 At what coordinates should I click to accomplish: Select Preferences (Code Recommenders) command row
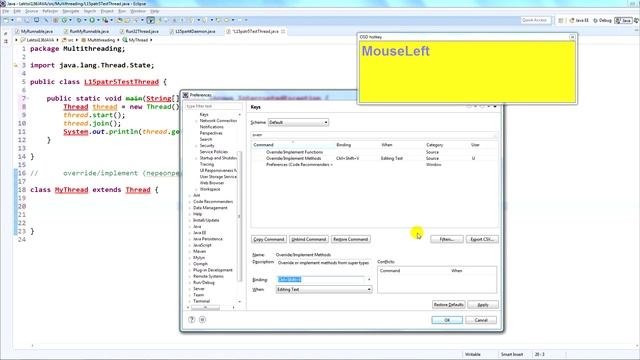pos(374,164)
